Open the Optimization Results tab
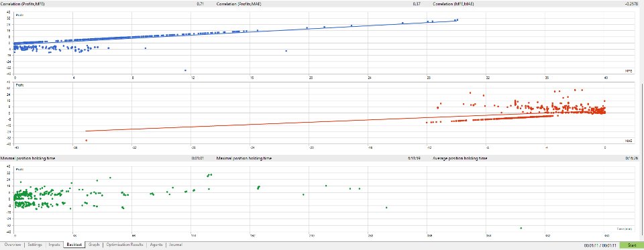Image resolution: width=644 pixels, height=250 pixels. point(125,245)
